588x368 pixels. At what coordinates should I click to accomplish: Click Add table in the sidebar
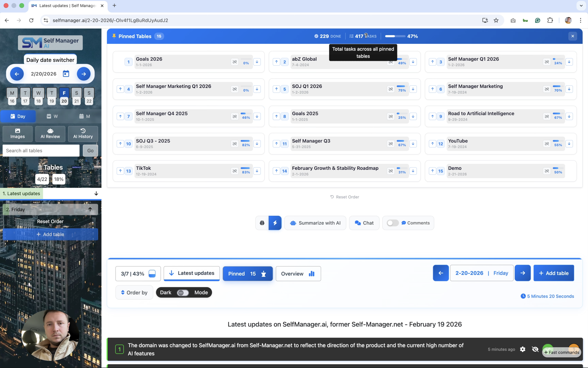pos(50,234)
